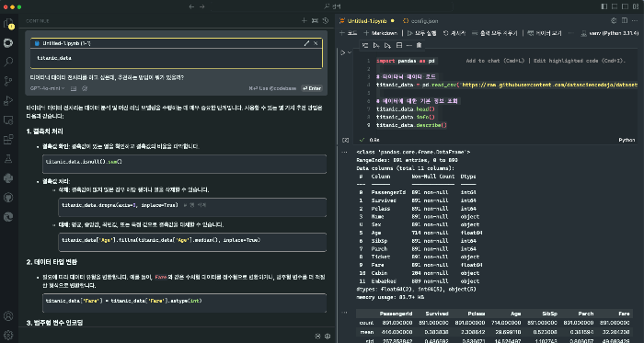Open the Python view in activity bar
This screenshot has height=343, width=644.
[8, 178]
